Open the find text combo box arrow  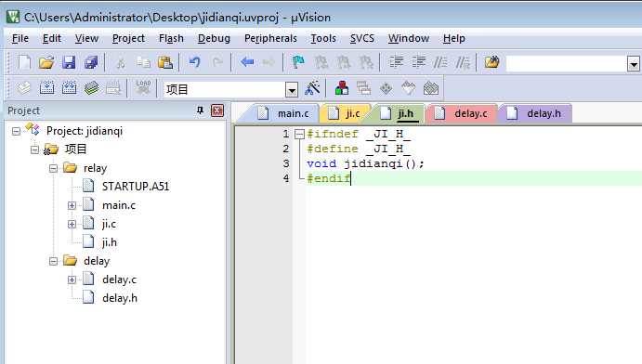coord(634,64)
